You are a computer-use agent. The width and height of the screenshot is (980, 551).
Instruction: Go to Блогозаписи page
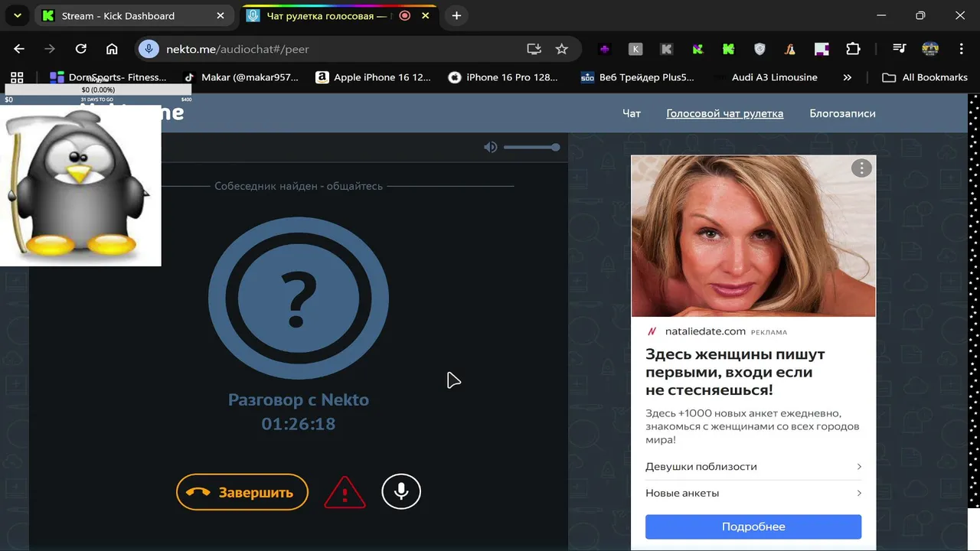click(842, 113)
